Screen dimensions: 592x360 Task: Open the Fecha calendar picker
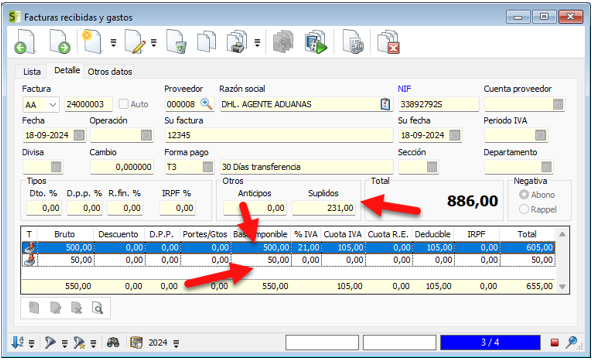pyautogui.click(x=79, y=135)
